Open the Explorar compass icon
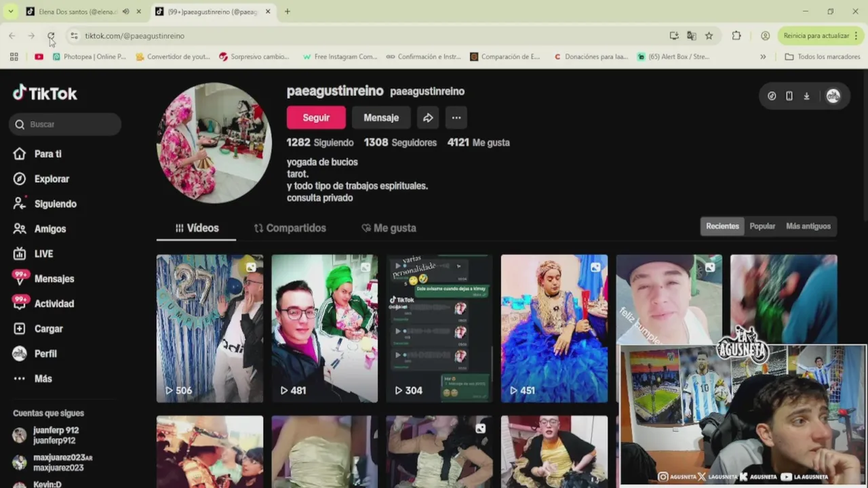The height and width of the screenshot is (488, 868). [x=20, y=179]
